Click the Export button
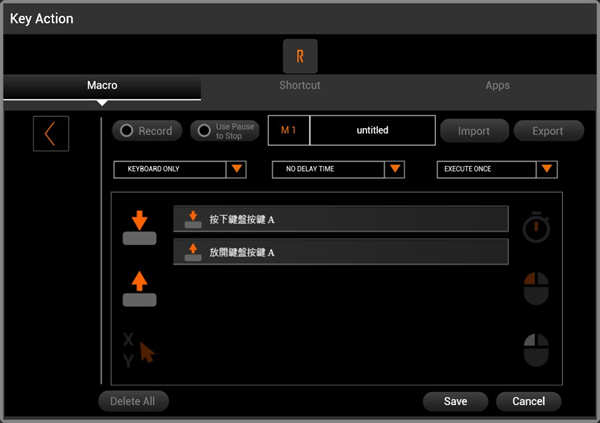600x423 pixels. (548, 131)
